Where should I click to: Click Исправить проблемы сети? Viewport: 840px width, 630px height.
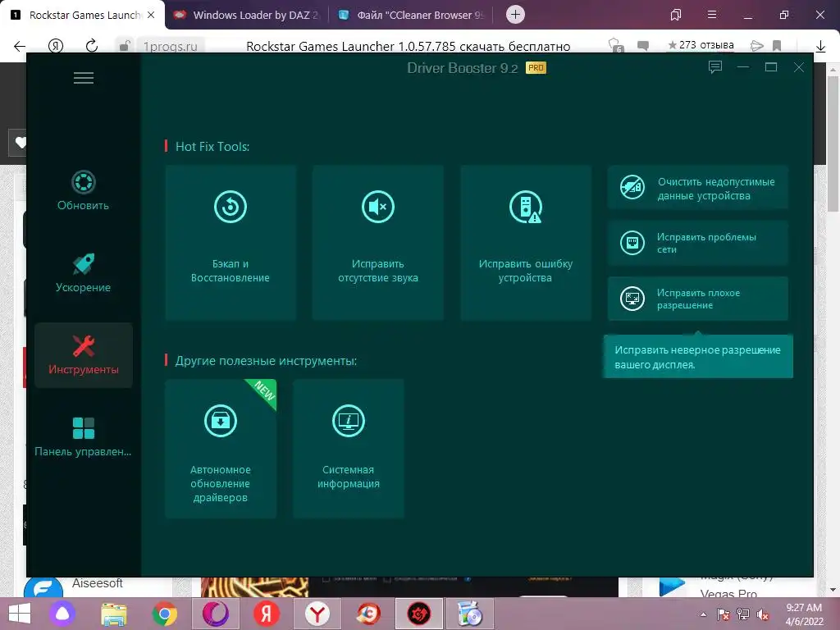pos(697,243)
